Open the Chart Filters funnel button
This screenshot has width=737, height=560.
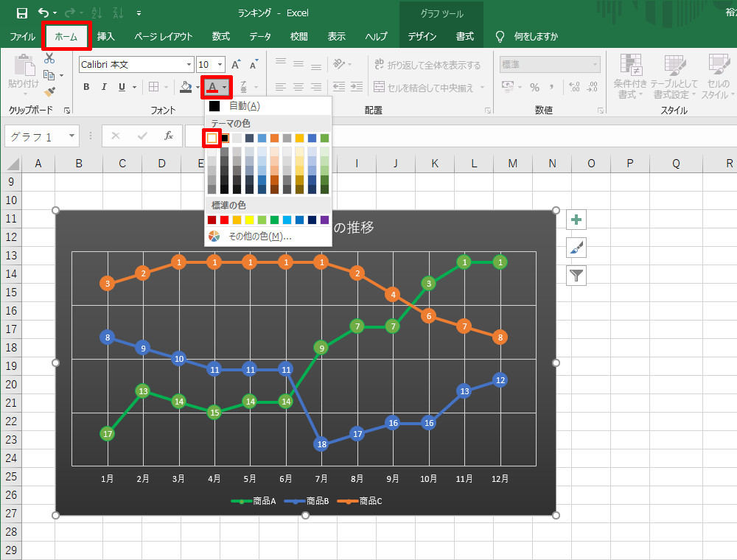(576, 276)
